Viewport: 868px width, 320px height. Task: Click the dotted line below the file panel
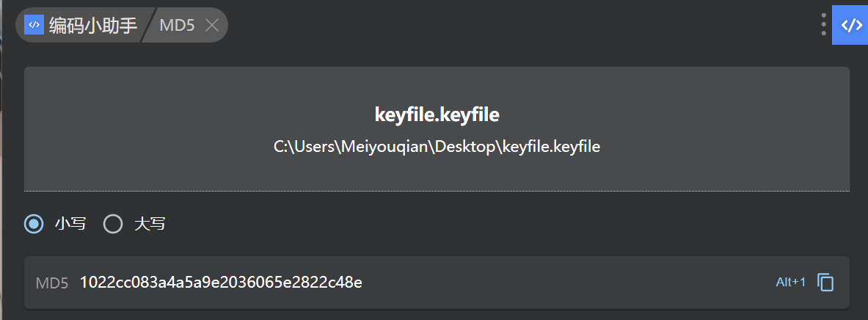coord(437,191)
